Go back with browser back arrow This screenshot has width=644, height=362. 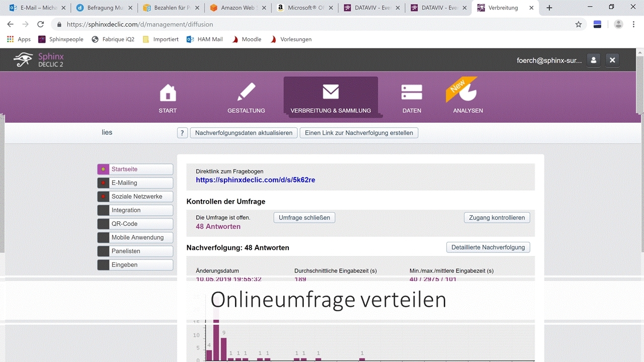11,24
